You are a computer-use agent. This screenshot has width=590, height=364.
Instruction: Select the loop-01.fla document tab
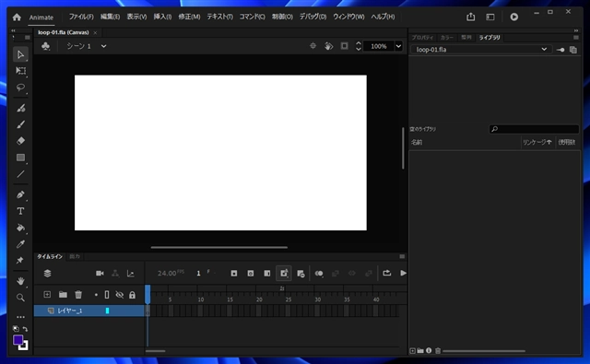click(x=64, y=32)
